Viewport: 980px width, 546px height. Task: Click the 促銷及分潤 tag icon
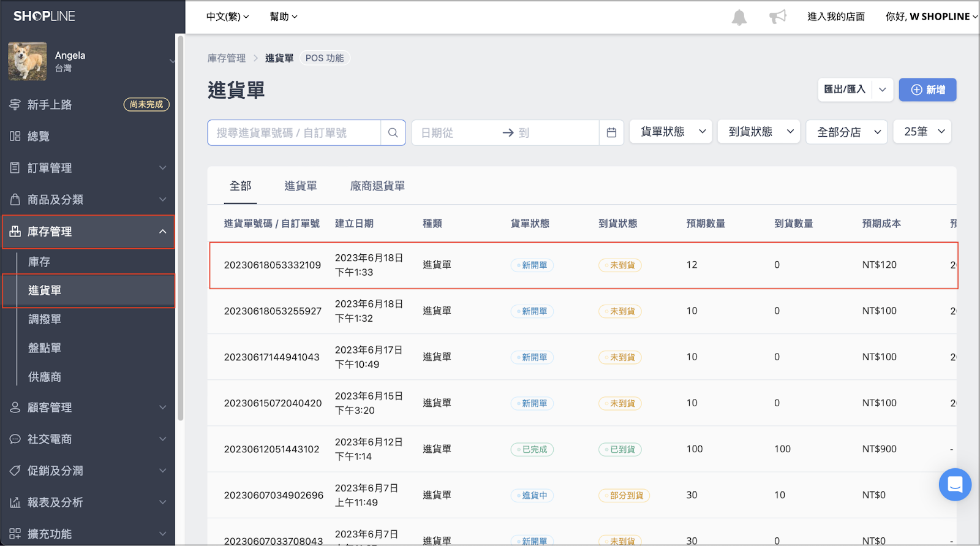pos(15,471)
